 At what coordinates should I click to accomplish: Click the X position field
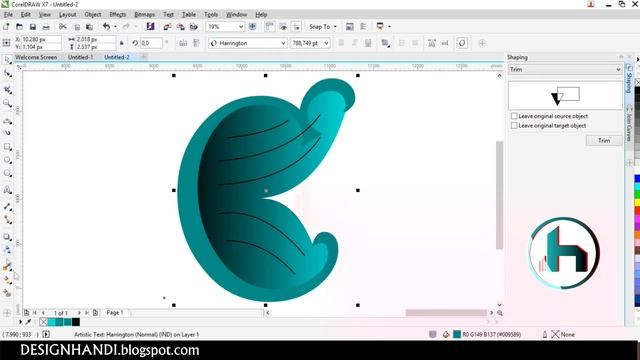point(41,39)
